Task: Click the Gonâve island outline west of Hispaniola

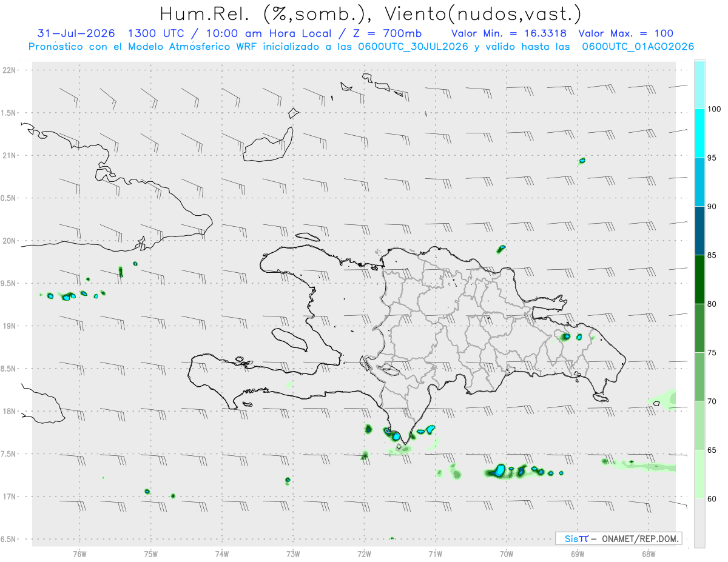Action: 289,340
